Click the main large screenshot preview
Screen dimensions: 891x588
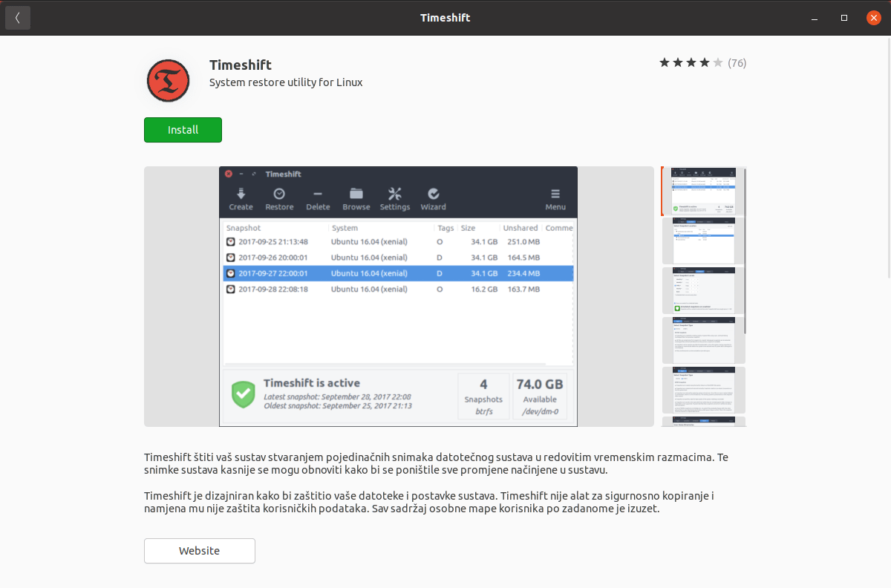(x=399, y=296)
